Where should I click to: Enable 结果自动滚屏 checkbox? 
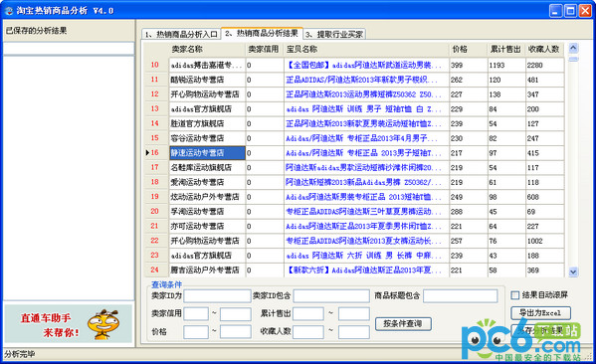click(x=515, y=295)
